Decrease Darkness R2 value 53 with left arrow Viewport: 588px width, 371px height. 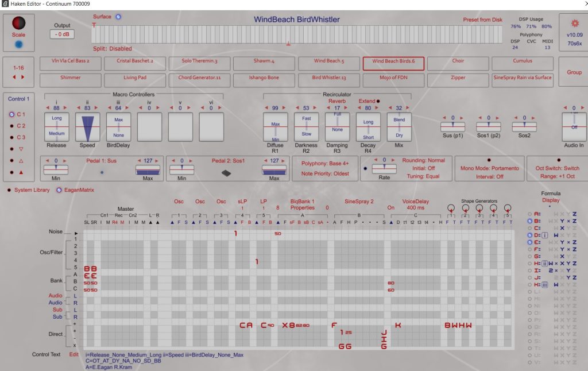pyautogui.click(x=297, y=108)
